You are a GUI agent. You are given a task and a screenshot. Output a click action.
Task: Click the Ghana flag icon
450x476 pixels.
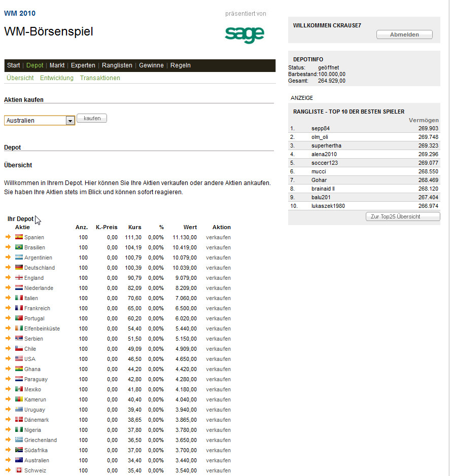(x=19, y=369)
